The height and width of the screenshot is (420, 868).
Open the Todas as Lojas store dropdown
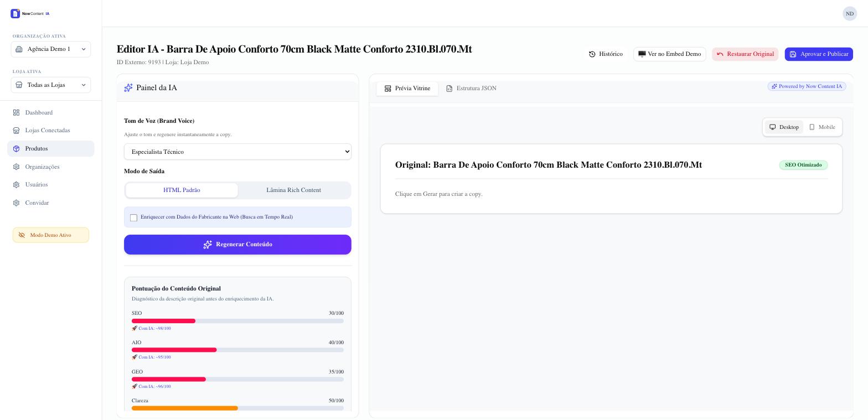click(x=51, y=85)
